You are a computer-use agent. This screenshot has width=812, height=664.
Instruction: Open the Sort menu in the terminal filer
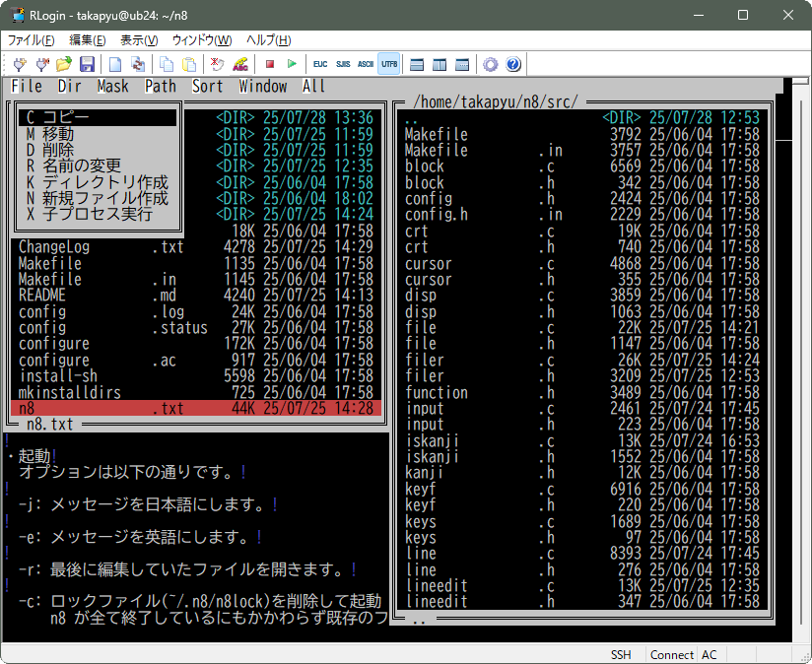pyautogui.click(x=208, y=87)
